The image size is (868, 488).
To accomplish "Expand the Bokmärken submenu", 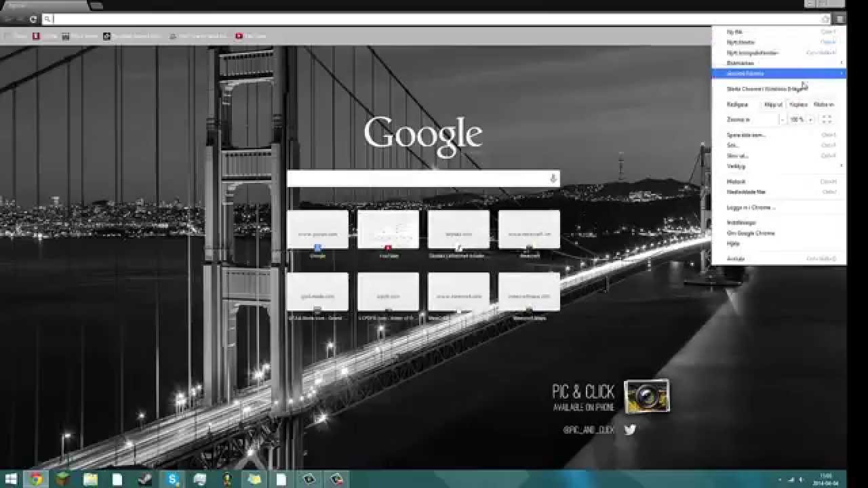I will point(778,63).
